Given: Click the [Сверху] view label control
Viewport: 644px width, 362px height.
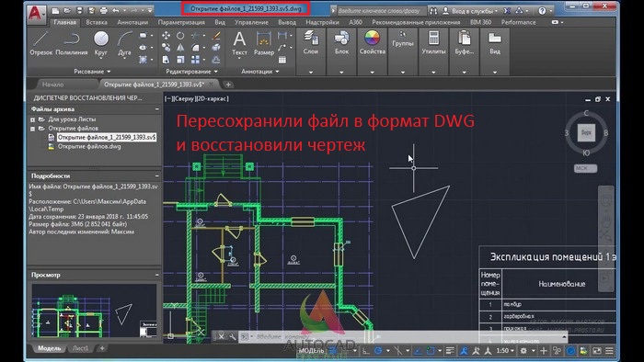Looking at the screenshot, I should [183, 99].
